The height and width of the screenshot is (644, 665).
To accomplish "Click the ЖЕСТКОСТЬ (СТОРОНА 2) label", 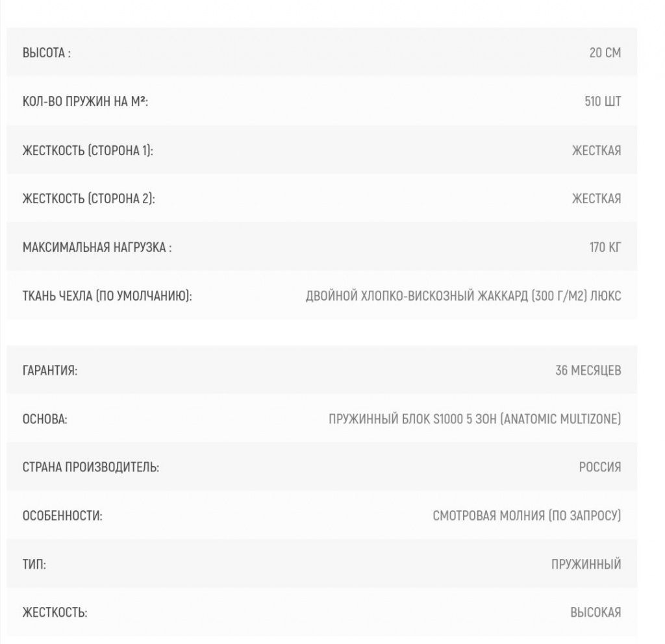I will tap(88, 199).
